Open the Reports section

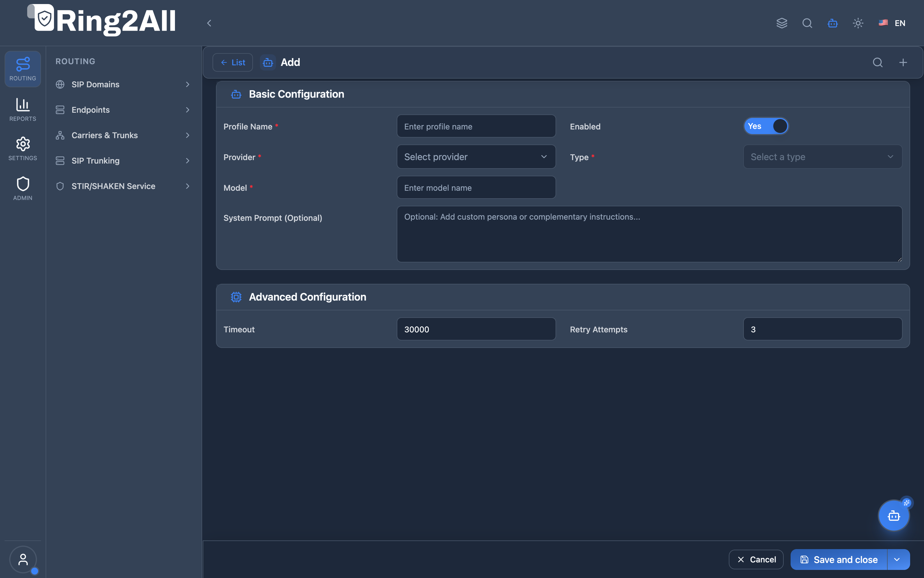[23, 109]
